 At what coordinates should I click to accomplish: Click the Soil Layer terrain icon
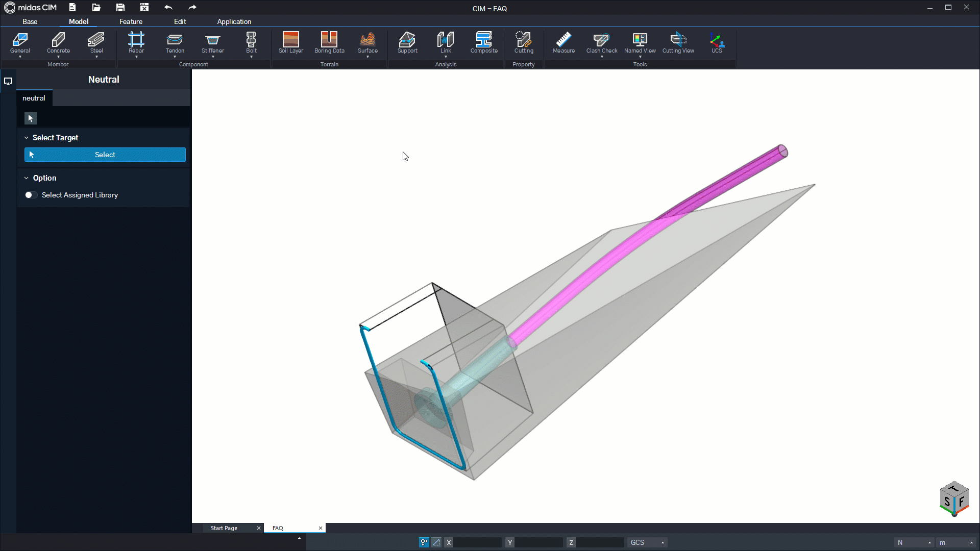[291, 43]
